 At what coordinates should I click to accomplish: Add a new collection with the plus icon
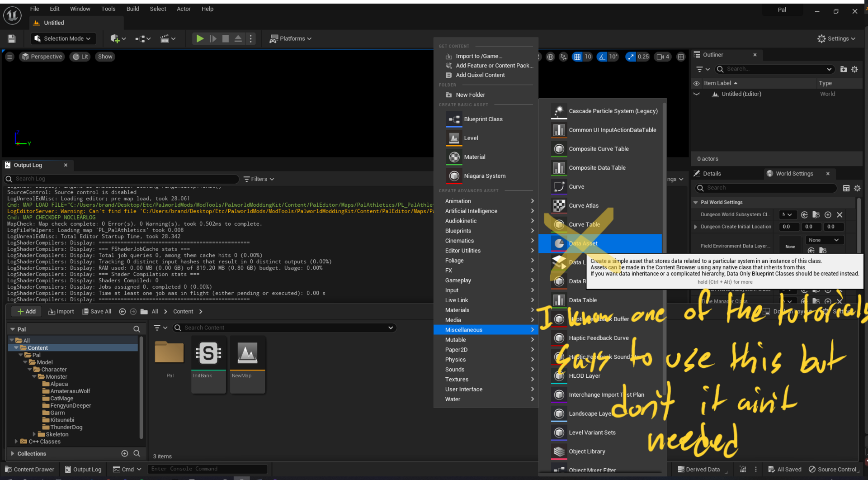click(125, 453)
